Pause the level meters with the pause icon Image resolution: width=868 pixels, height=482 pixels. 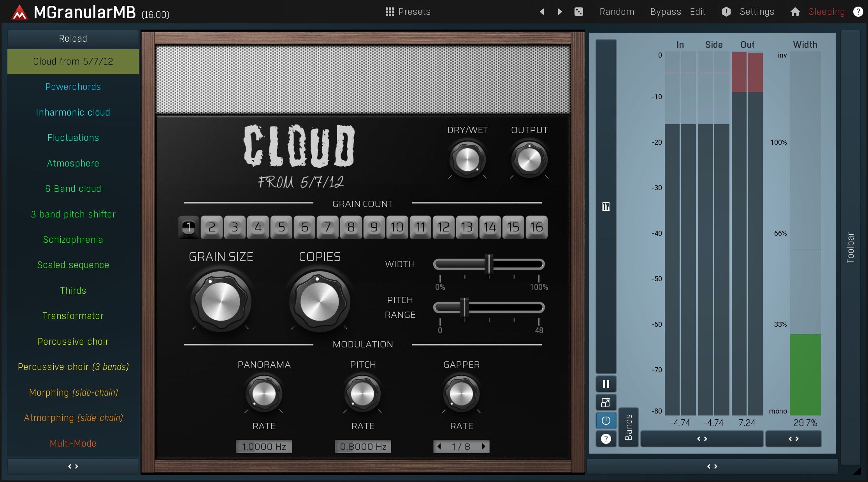pyautogui.click(x=606, y=384)
